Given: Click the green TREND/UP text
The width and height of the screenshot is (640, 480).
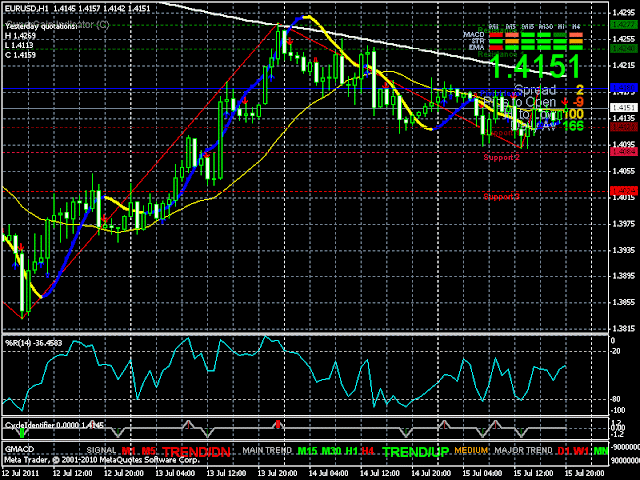Looking at the screenshot, I should click(x=416, y=452).
